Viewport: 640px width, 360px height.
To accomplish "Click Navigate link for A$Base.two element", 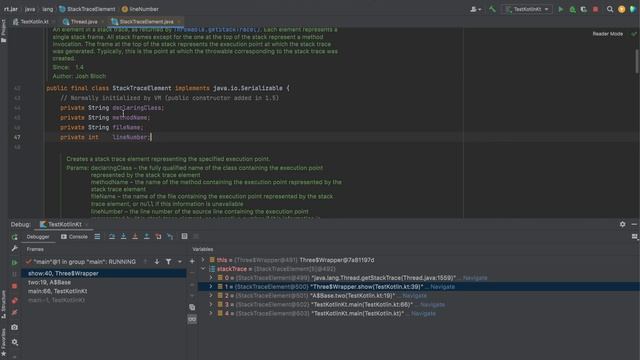I will [x=414, y=296].
